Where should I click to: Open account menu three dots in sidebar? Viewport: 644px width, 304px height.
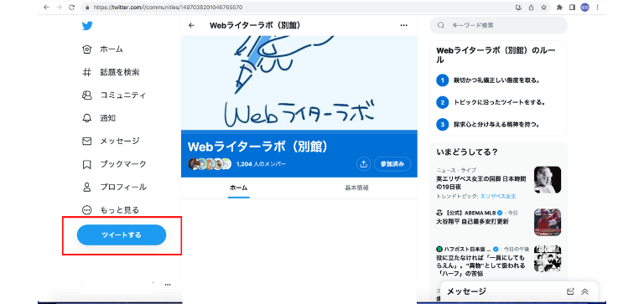[x=168, y=284]
